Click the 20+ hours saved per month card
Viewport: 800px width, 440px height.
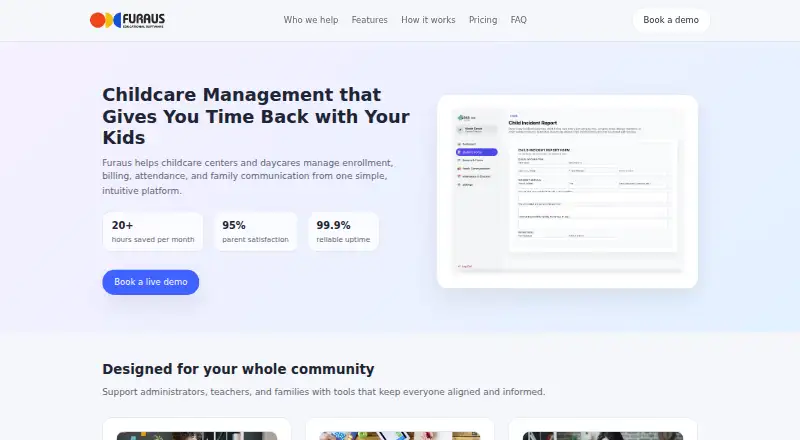[x=153, y=231]
